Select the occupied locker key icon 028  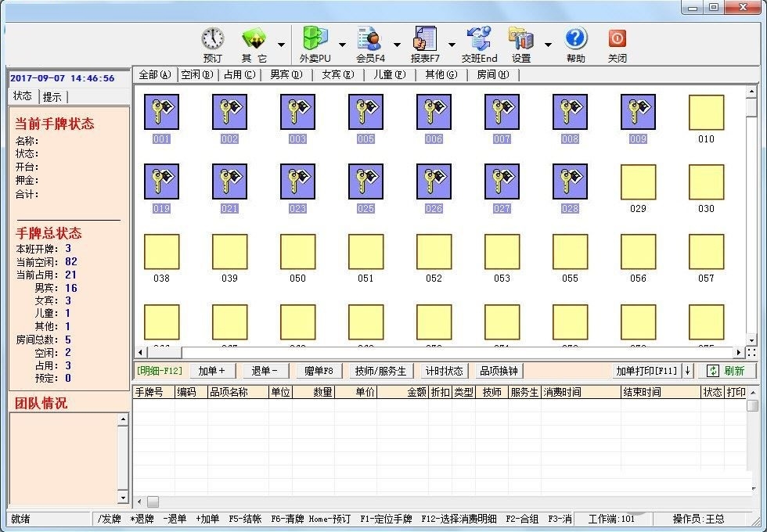pos(570,182)
